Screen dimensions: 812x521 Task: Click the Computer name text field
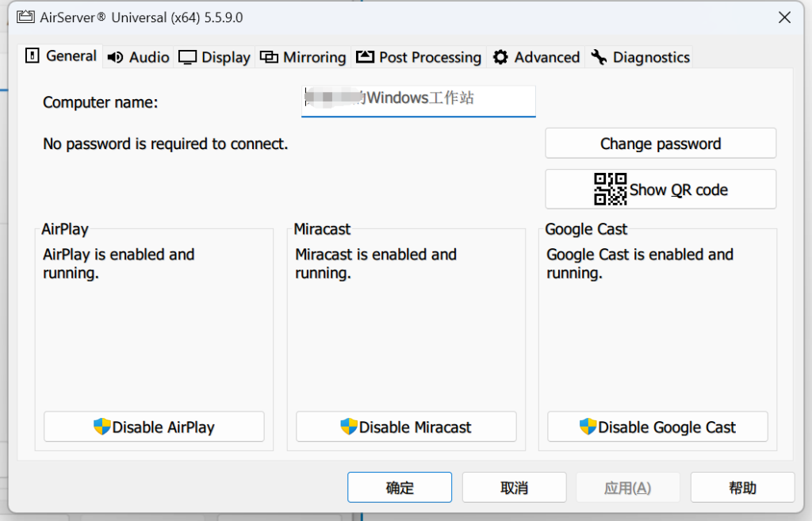pyautogui.click(x=419, y=102)
